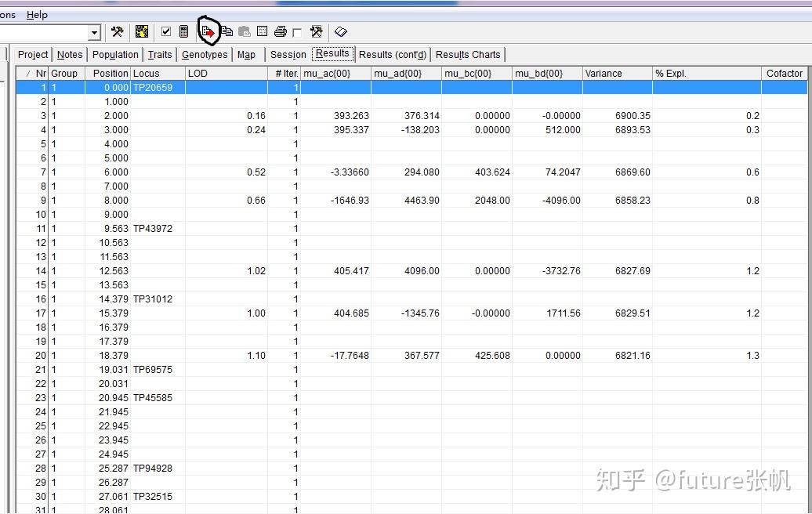Switch to the Session tab
Viewport: 812px width, 514px height.
[x=288, y=54]
